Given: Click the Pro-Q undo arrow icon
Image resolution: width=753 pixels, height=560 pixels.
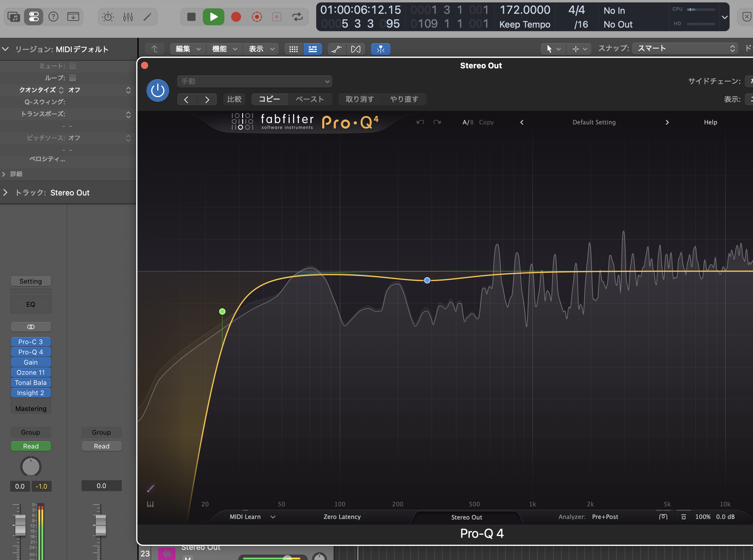Looking at the screenshot, I should click(x=420, y=122).
